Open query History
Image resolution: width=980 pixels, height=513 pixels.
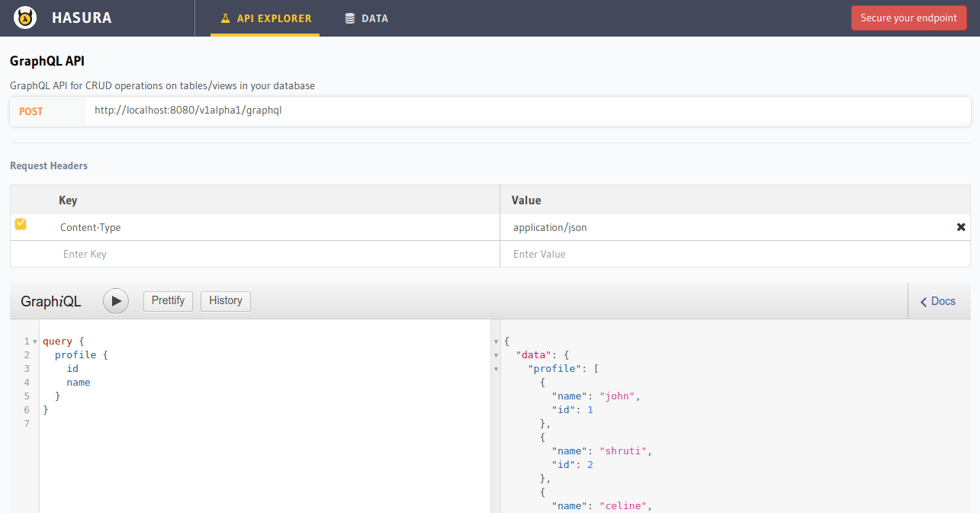click(x=225, y=301)
